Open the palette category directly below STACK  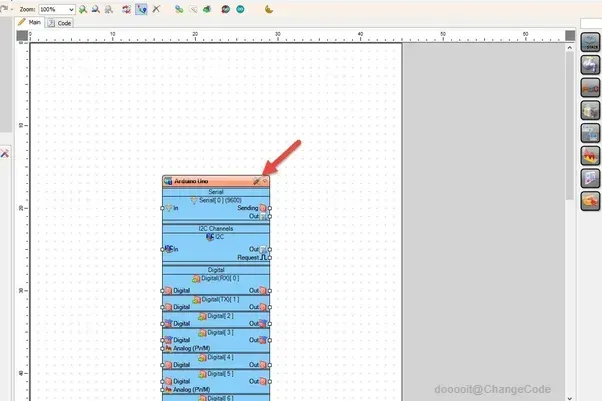point(590,65)
